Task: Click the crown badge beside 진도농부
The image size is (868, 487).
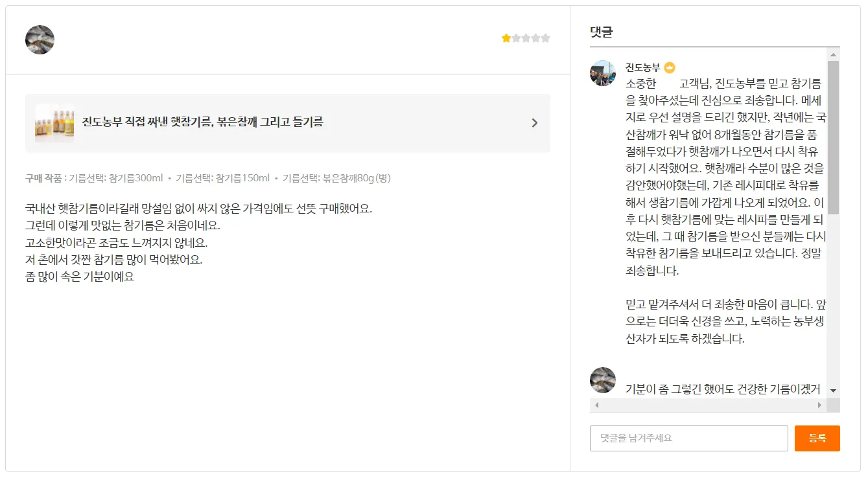Action: click(670, 67)
